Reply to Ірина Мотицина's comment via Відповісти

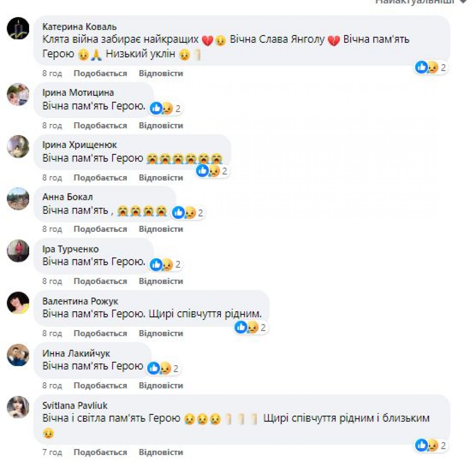(x=161, y=126)
